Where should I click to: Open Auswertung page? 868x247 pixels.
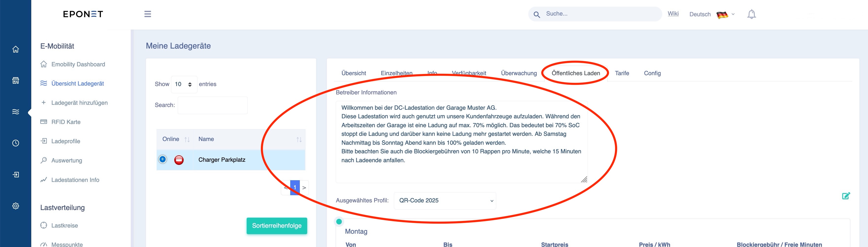point(67,161)
